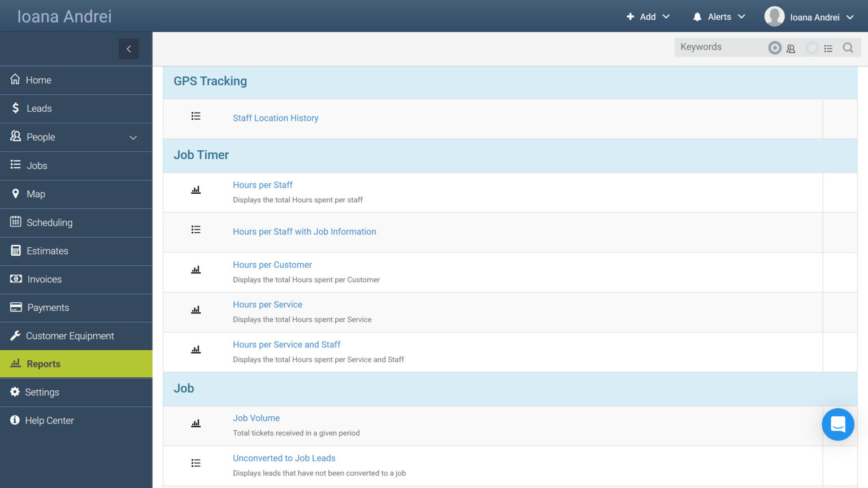Open the Invoices section

coord(44,279)
